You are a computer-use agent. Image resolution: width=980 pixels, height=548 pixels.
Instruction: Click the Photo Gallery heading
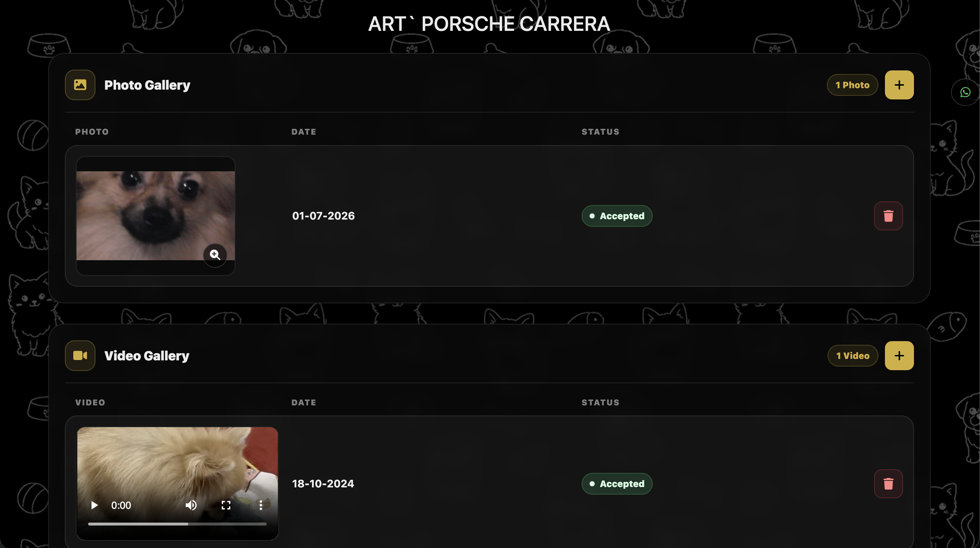coord(147,85)
